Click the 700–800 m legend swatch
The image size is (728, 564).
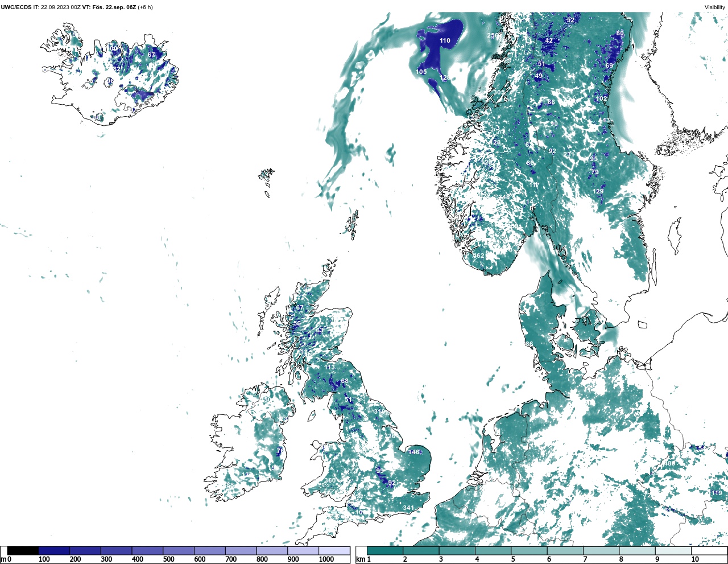click(x=241, y=551)
